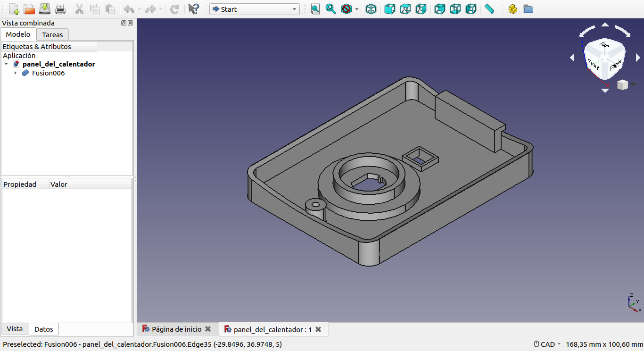Activate the What's This help pointer
The width and height of the screenshot is (644, 351).
(x=193, y=9)
